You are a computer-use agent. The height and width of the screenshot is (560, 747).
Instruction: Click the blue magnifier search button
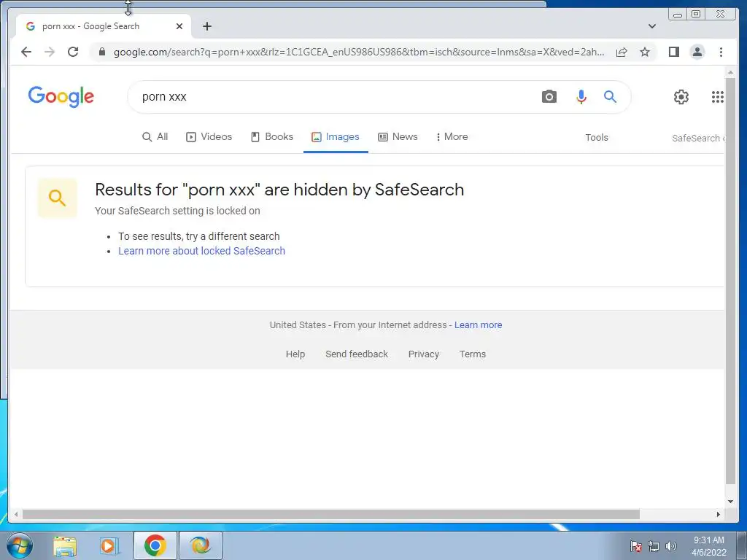pos(610,97)
